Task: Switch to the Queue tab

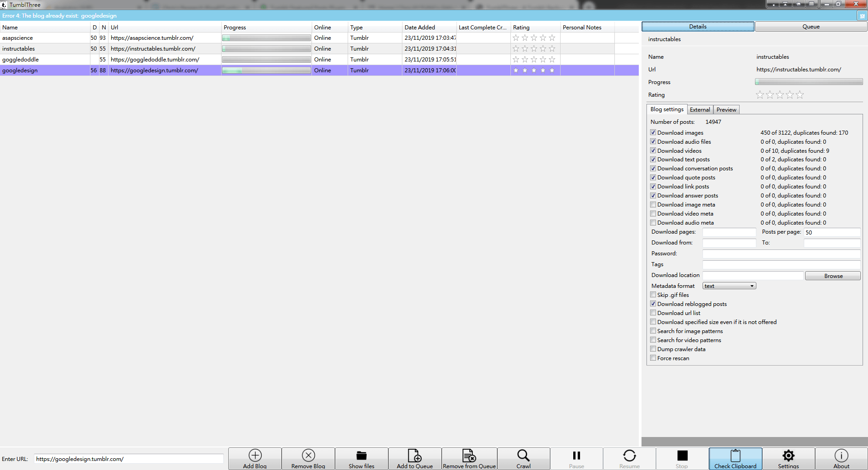Action: tap(811, 27)
